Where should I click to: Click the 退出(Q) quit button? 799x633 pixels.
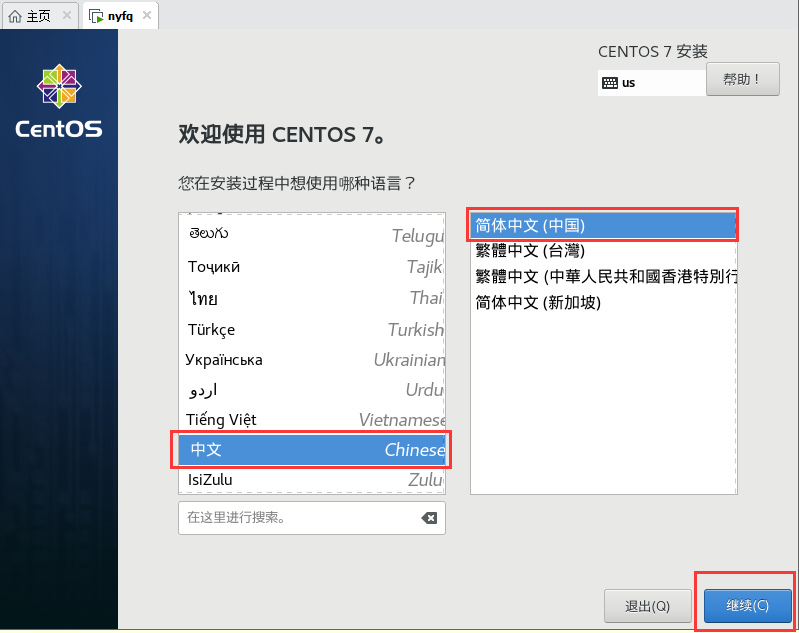click(x=647, y=606)
